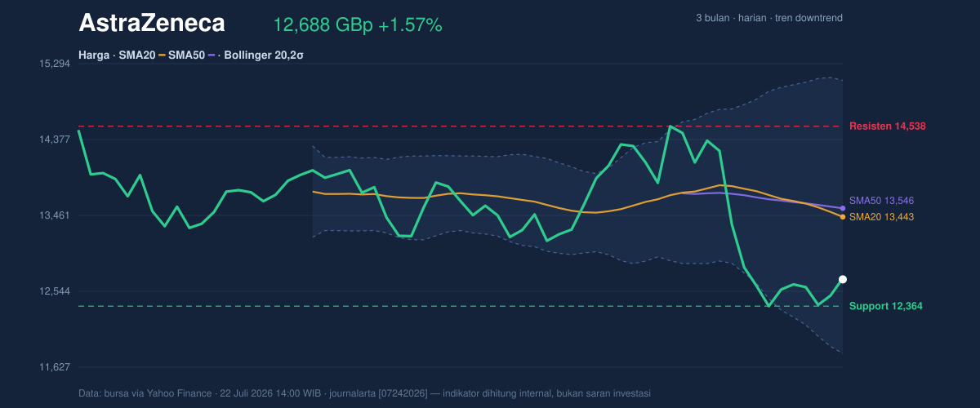Click the 15,294 y-axis tick label
980x408 pixels.
pyautogui.click(x=56, y=64)
